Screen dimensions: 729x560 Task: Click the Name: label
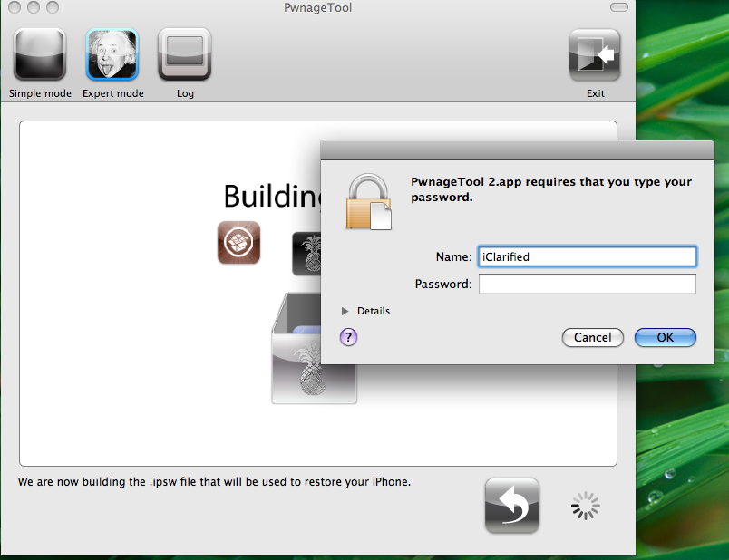[x=453, y=257]
